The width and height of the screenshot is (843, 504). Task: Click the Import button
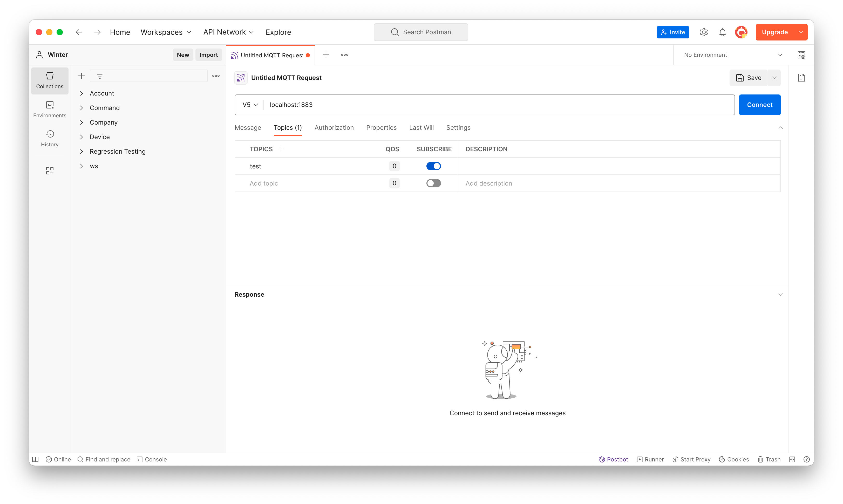(208, 55)
